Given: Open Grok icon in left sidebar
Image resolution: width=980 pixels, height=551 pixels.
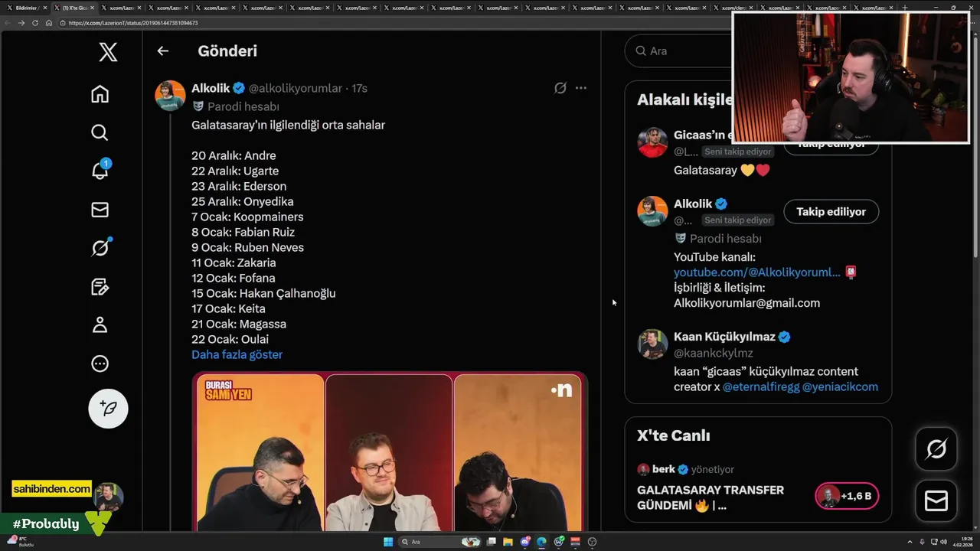Looking at the screenshot, I should [x=100, y=247].
